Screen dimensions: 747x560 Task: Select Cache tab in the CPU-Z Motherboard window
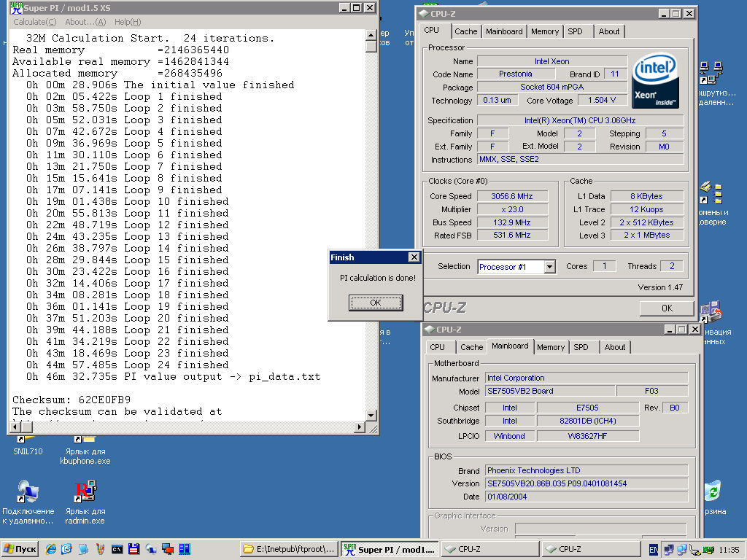(x=472, y=347)
